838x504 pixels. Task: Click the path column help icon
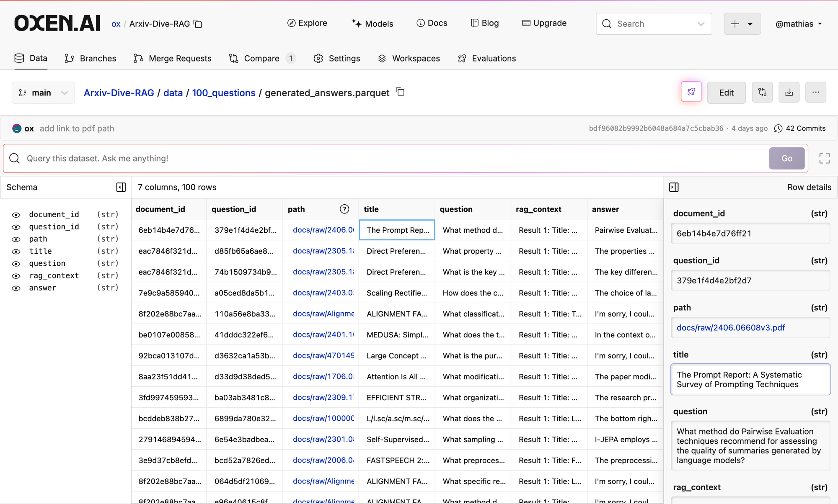(344, 209)
